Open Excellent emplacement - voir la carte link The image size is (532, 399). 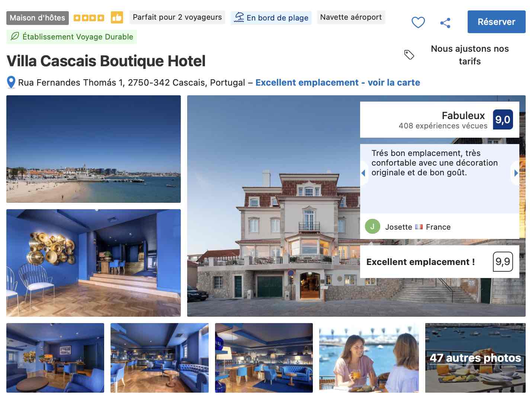(x=337, y=83)
